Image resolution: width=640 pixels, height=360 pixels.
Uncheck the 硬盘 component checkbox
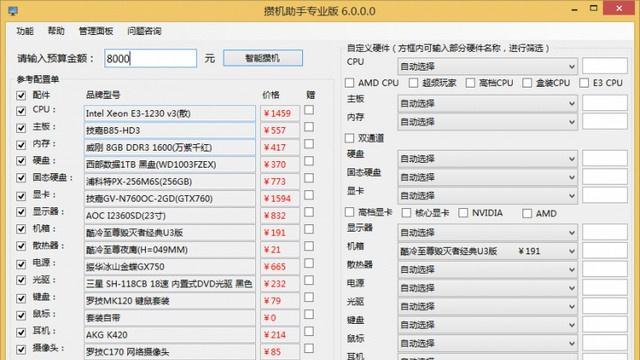coord(21,161)
